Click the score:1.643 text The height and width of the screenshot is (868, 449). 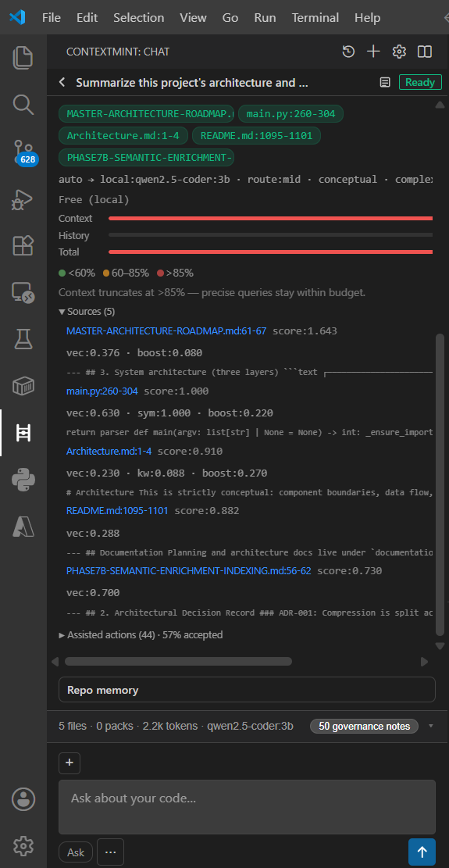coord(305,331)
